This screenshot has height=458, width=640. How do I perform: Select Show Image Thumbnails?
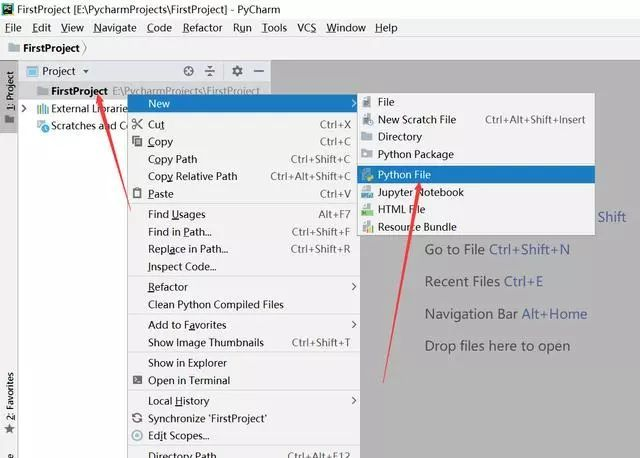pos(244,342)
